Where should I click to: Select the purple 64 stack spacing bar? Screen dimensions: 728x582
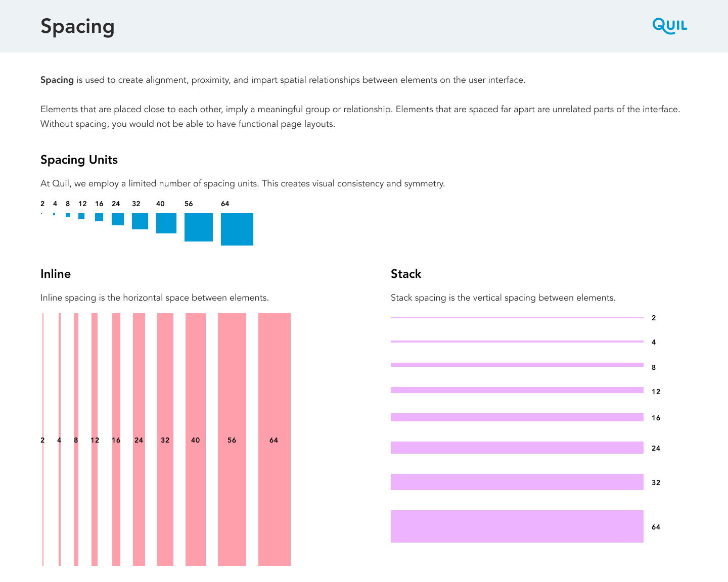(x=517, y=526)
